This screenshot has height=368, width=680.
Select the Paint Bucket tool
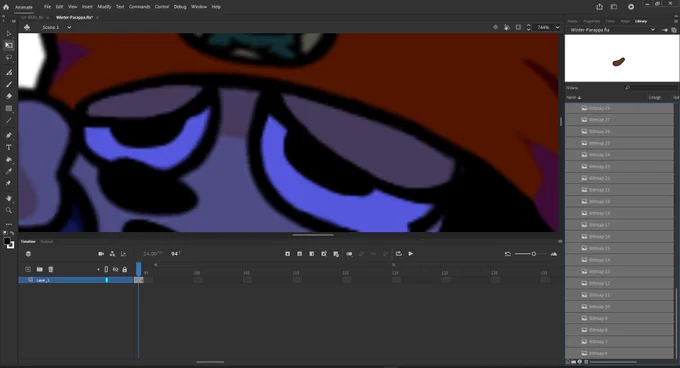point(9,160)
